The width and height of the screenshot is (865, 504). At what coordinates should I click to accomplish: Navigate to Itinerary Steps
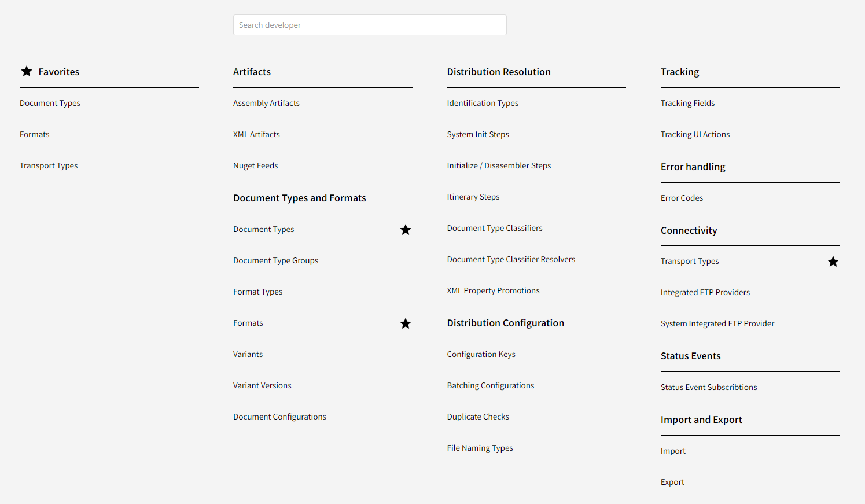pyautogui.click(x=473, y=197)
